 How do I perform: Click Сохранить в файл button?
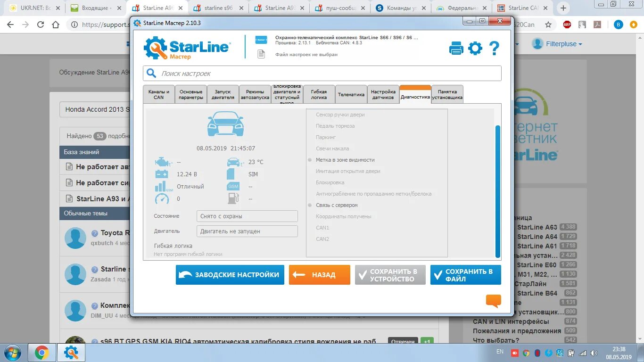(466, 275)
